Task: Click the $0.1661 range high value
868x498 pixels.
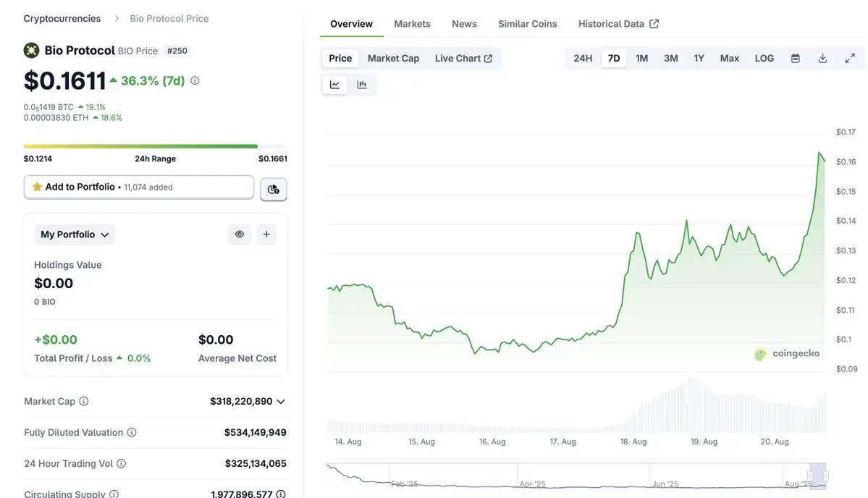Action: click(273, 159)
